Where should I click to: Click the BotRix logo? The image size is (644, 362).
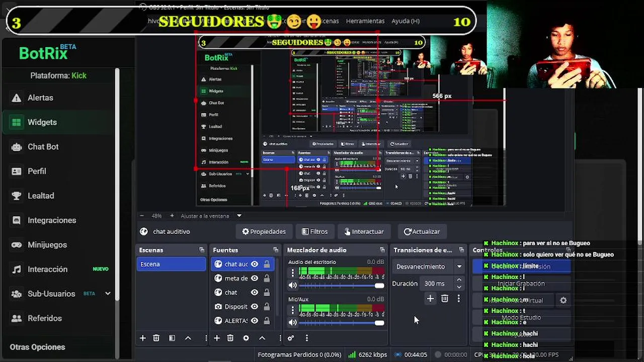(47, 52)
